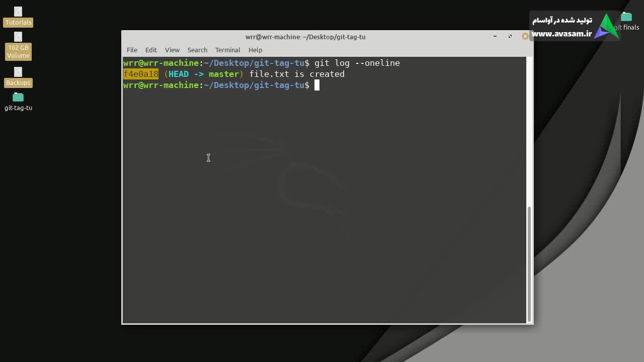The height and width of the screenshot is (362, 644).
Task: Click the green Avasam logo
Action: coord(606,27)
